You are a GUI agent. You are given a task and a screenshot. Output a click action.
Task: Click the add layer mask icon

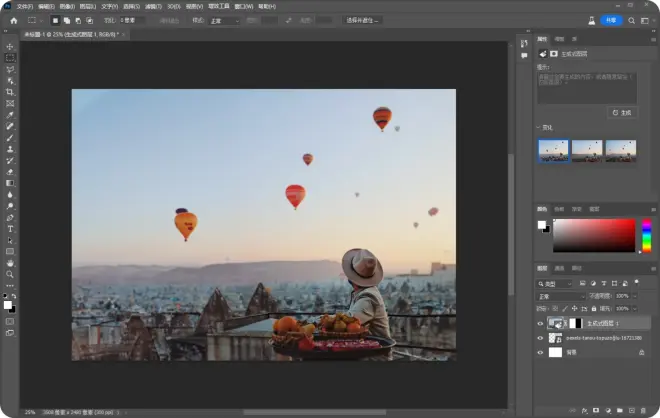(596, 410)
